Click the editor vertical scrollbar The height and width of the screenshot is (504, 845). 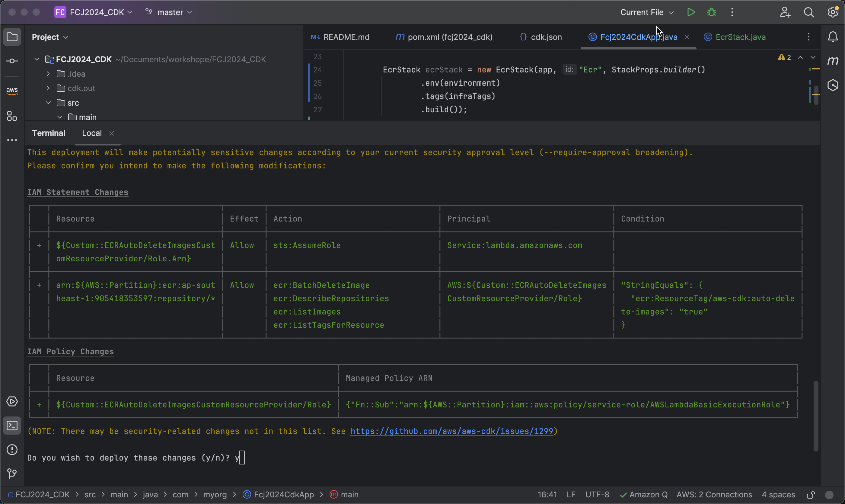tap(816, 96)
